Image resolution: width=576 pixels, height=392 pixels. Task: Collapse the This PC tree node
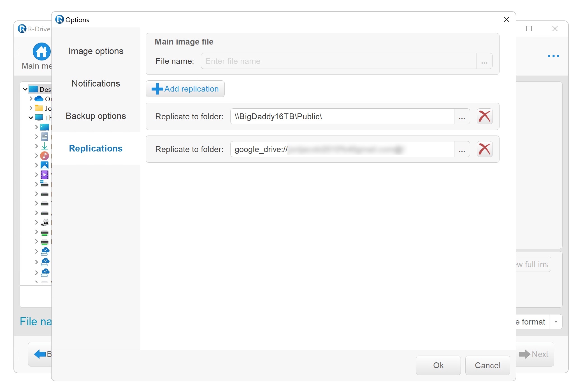pos(31,118)
